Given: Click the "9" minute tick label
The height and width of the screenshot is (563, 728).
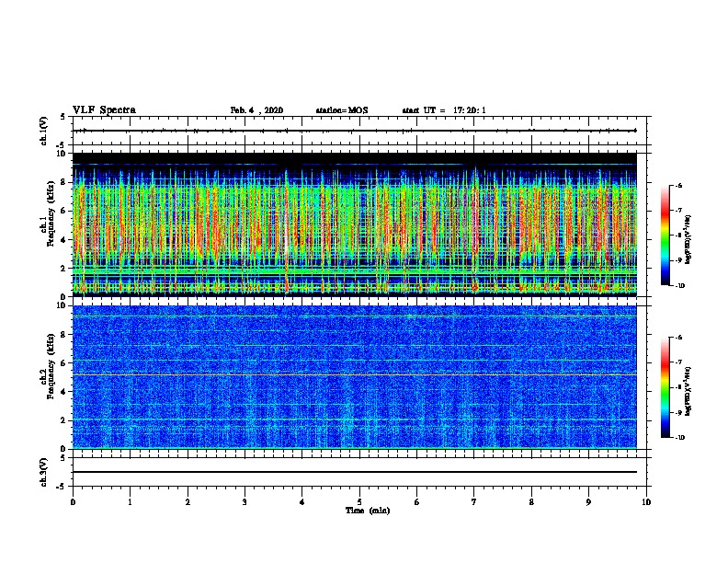Looking at the screenshot, I should [588, 502].
